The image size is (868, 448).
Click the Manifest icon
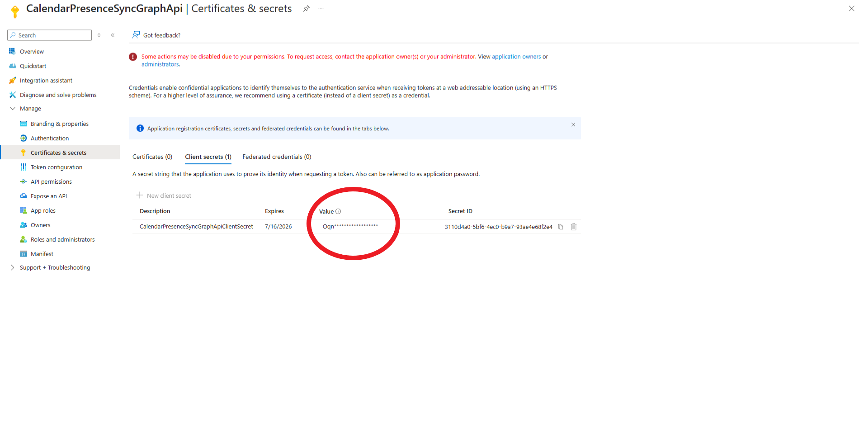[24, 254]
